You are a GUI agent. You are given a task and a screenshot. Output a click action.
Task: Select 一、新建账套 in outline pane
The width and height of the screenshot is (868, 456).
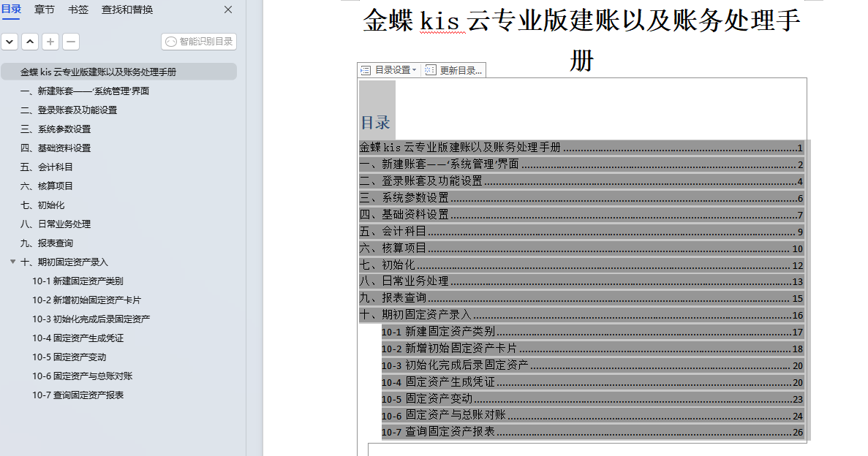coord(85,91)
